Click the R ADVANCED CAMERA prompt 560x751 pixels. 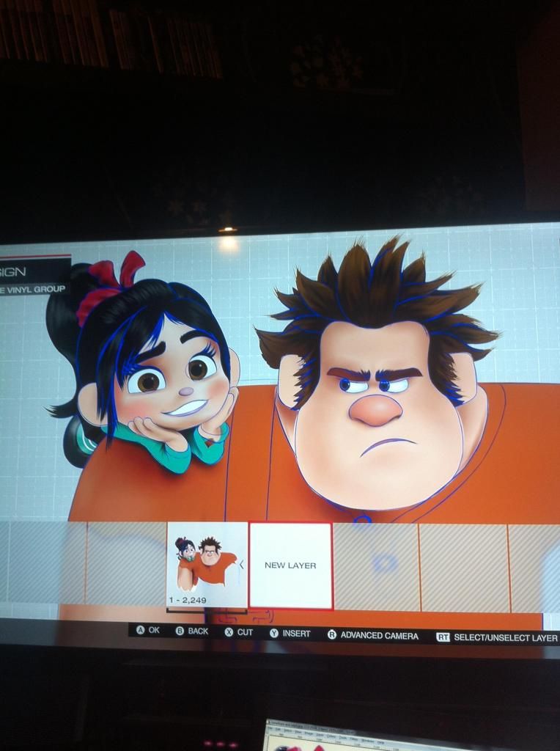373,636
